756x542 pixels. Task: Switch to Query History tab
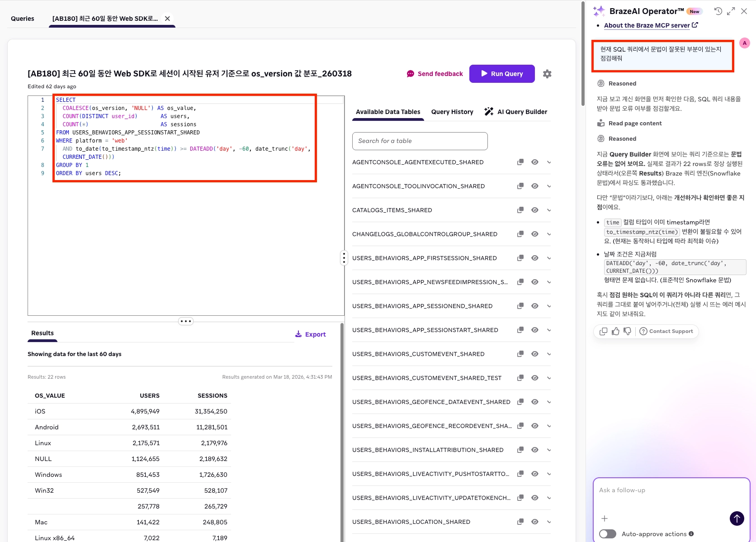(x=452, y=112)
